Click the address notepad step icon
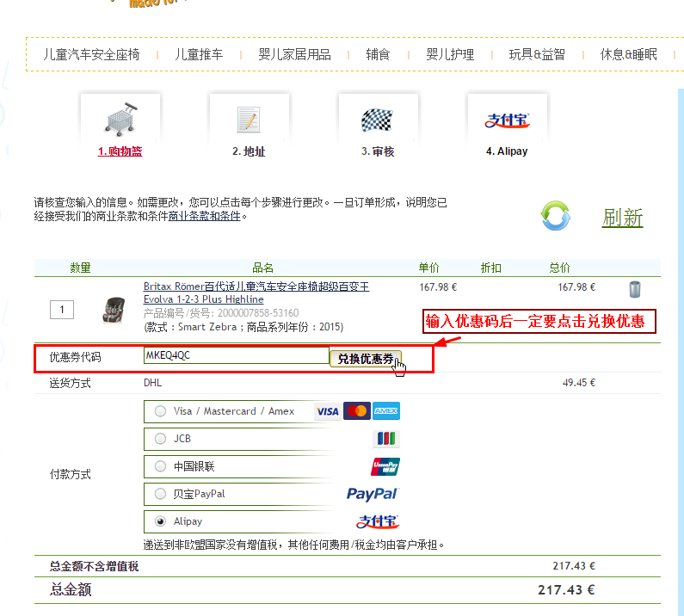Viewport: 684px width, 616px height. click(x=249, y=119)
